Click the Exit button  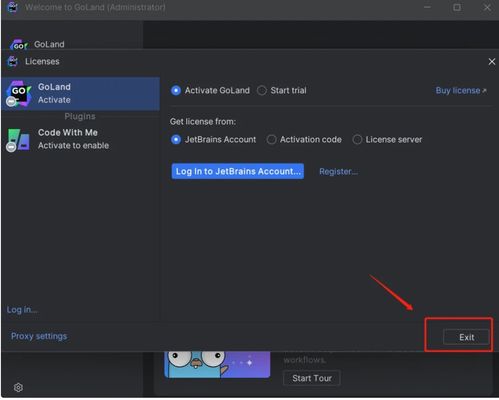click(466, 337)
